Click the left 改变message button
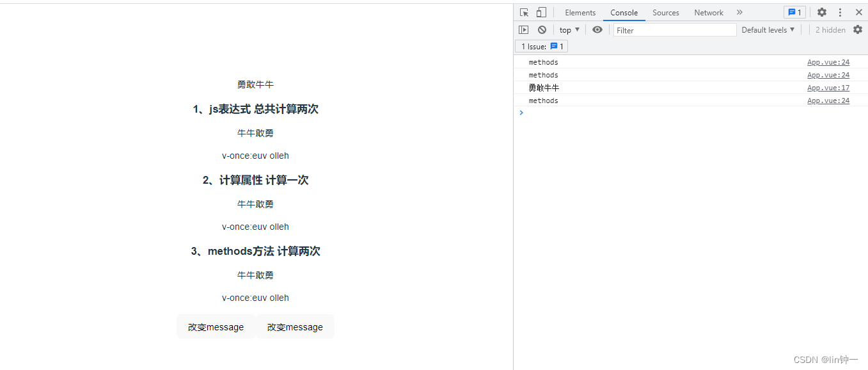The height and width of the screenshot is (370, 868). click(x=216, y=327)
